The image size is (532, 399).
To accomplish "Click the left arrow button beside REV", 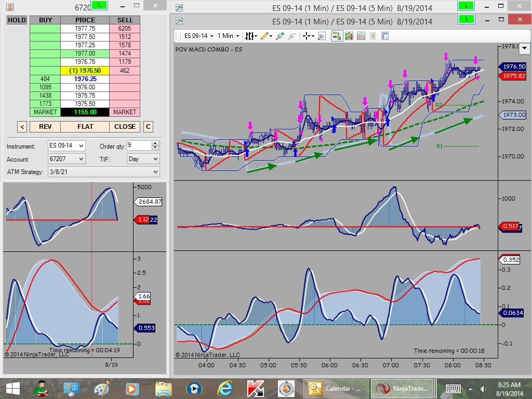I will tap(22, 127).
